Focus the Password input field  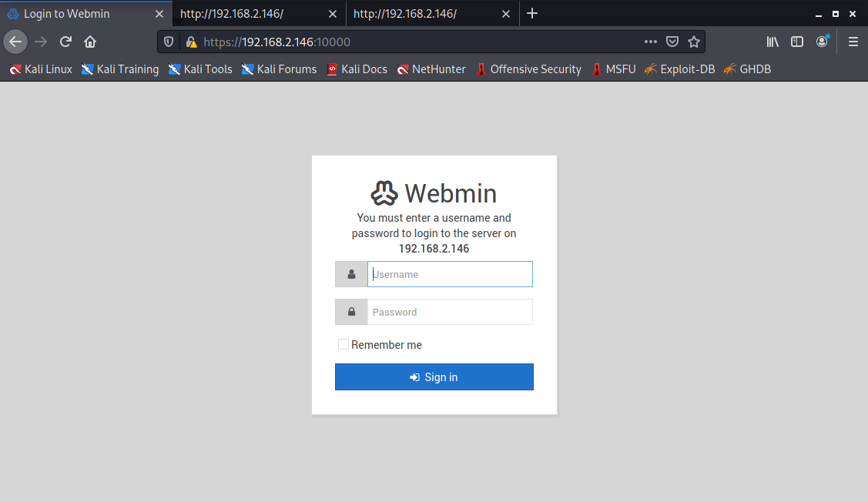(450, 312)
